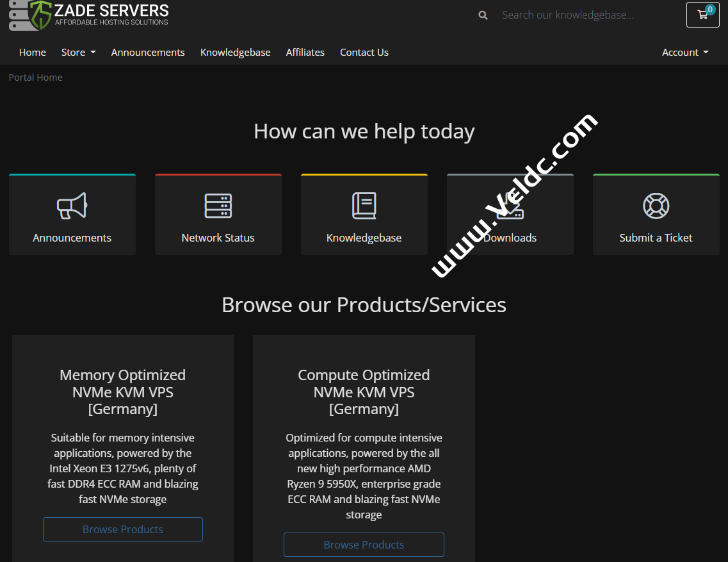Screen dimensions: 728x562
Task: Go to Home in navigation bar
Action: (33, 53)
